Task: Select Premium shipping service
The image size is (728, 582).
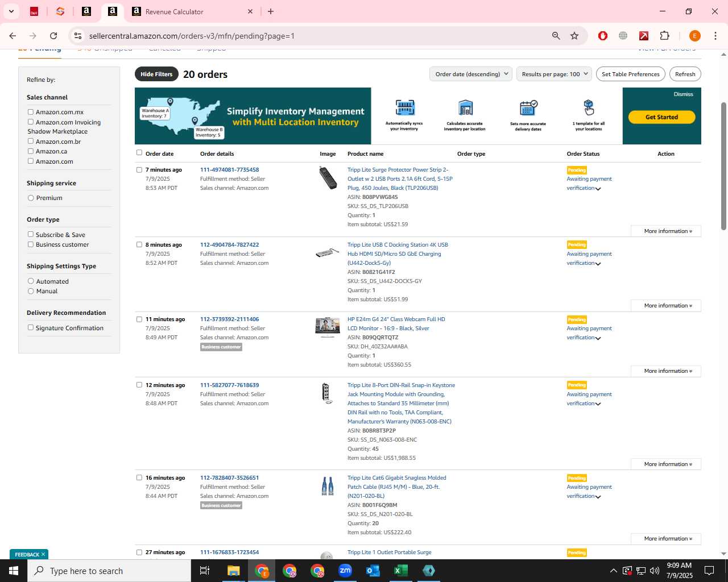Action: click(31, 198)
